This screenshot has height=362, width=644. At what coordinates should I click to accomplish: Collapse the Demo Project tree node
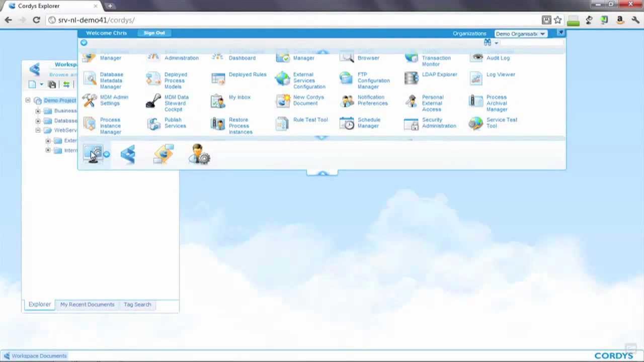[28, 101]
